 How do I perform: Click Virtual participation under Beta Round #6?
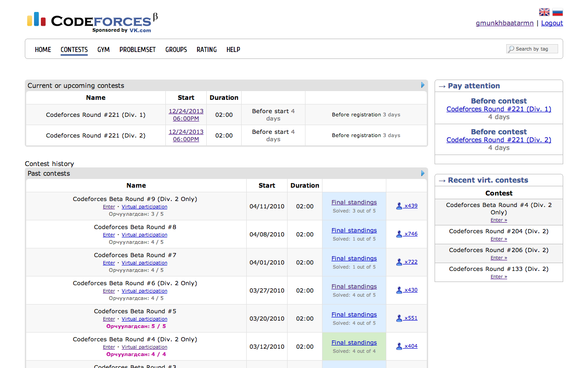(x=144, y=291)
